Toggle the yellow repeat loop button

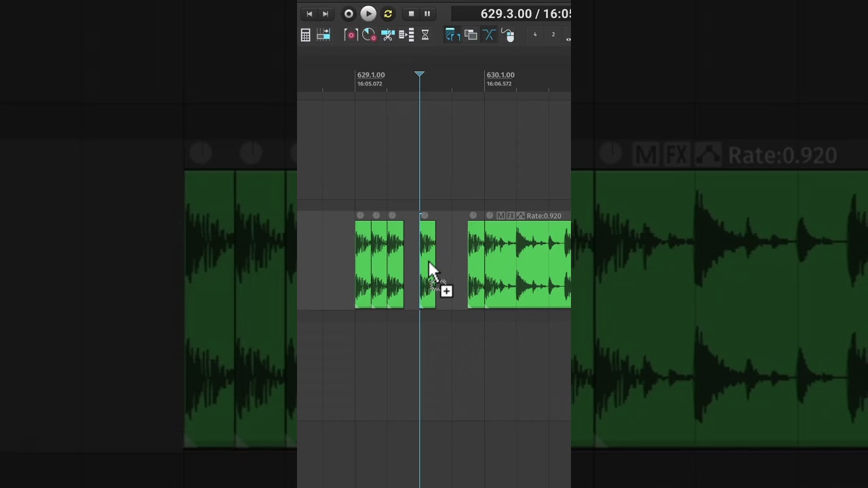coord(388,14)
